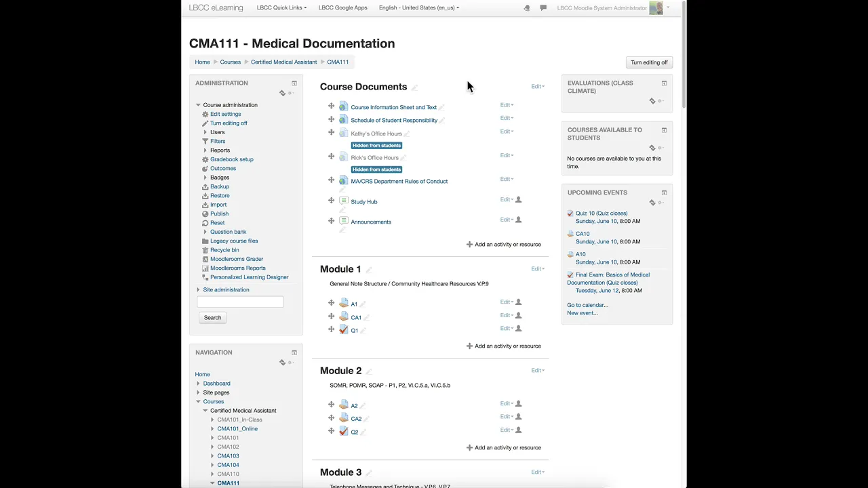
Task: Open Edit dropdown for CA1 activity
Action: 507,315
